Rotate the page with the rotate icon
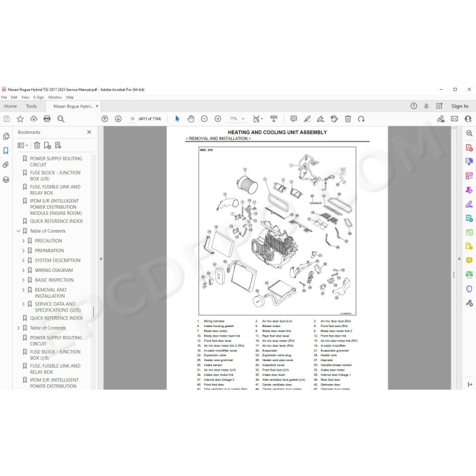Viewport: 476px width, 476px height. tap(361, 119)
